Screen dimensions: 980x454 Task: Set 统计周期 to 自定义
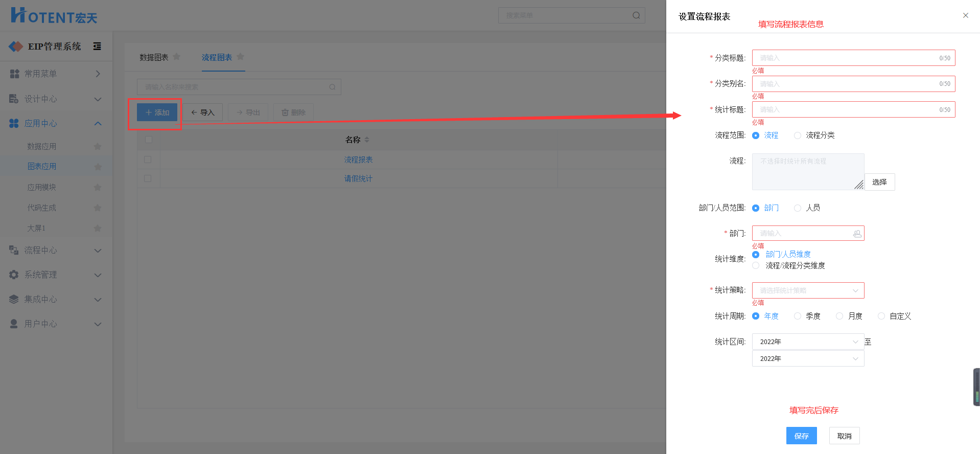[881, 316]
